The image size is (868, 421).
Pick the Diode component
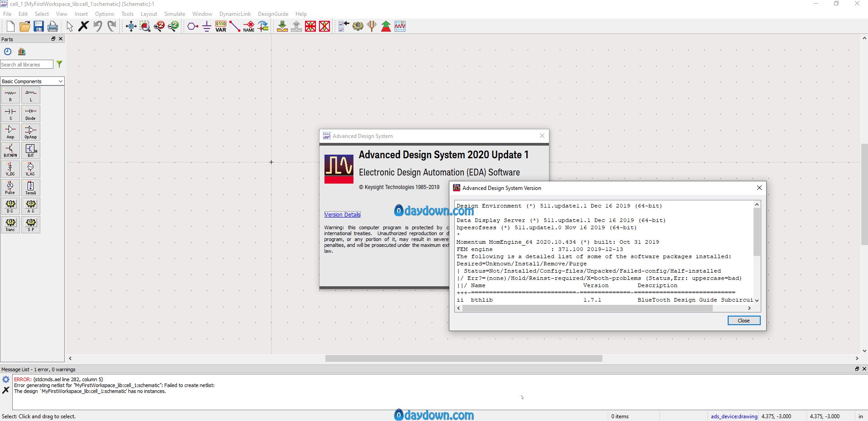coord(31,114)
